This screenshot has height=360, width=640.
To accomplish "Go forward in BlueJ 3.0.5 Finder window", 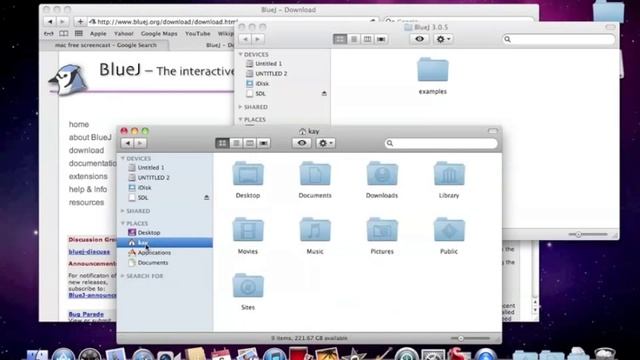I will (257, 39).
